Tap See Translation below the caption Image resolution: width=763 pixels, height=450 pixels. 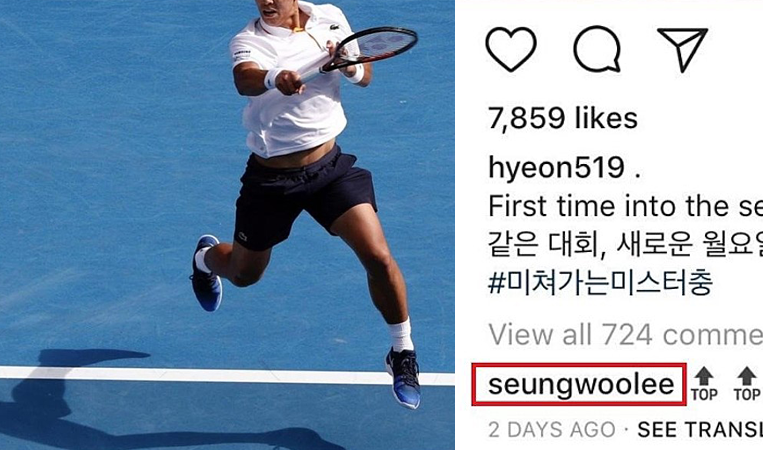click(700, 430)
